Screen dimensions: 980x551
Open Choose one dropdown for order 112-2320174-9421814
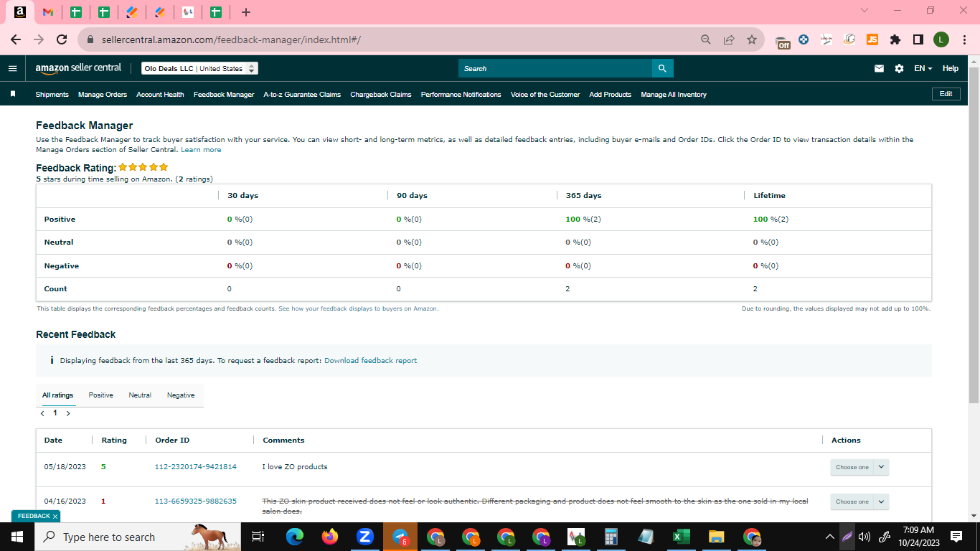[x=859, y=467]
